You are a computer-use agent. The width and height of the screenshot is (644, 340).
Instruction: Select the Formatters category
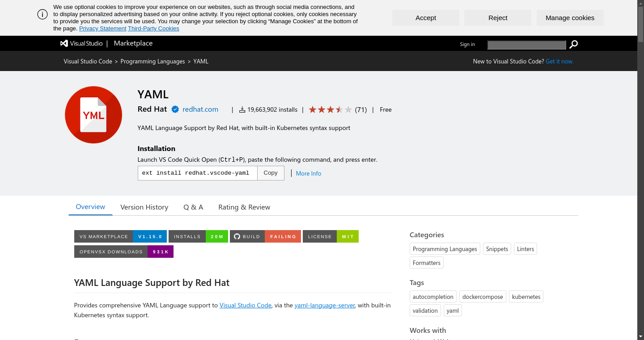coord(427,263)
